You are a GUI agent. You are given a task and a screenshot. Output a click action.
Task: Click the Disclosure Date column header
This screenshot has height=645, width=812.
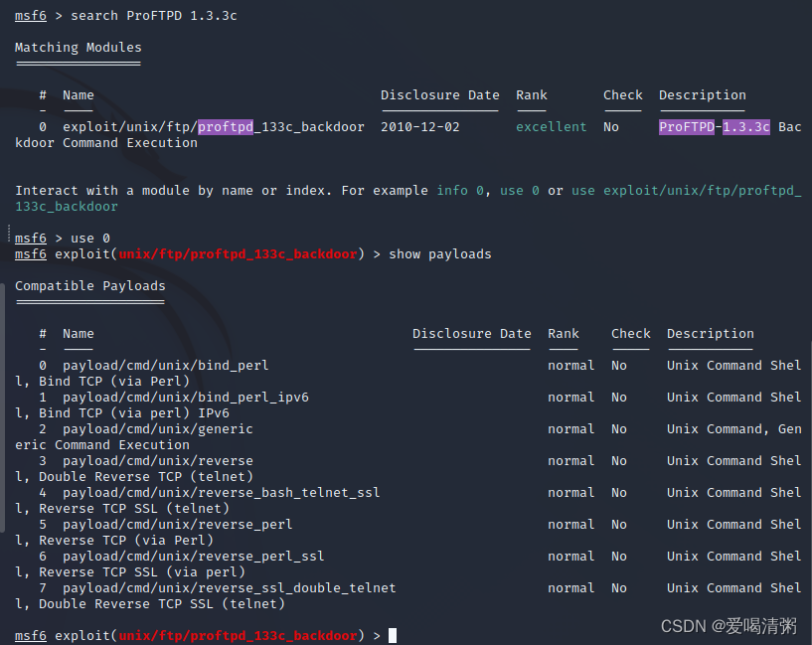[x=440, y=94]
